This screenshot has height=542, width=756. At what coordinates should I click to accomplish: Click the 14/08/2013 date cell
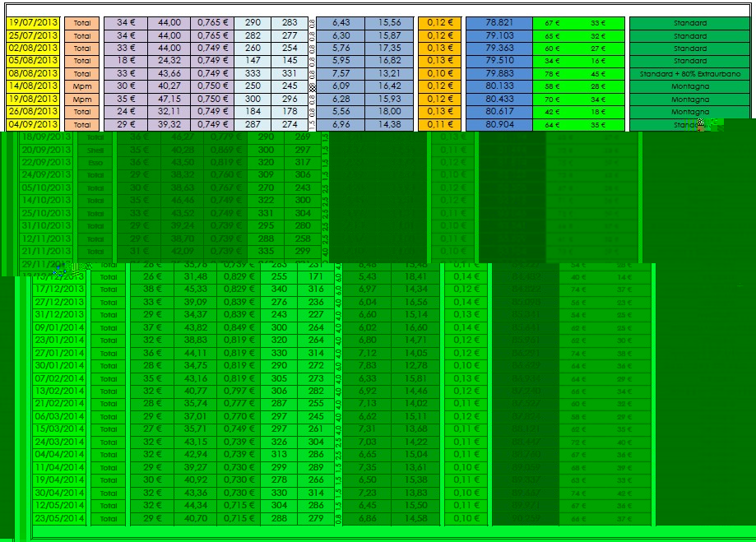coord(33,86)
